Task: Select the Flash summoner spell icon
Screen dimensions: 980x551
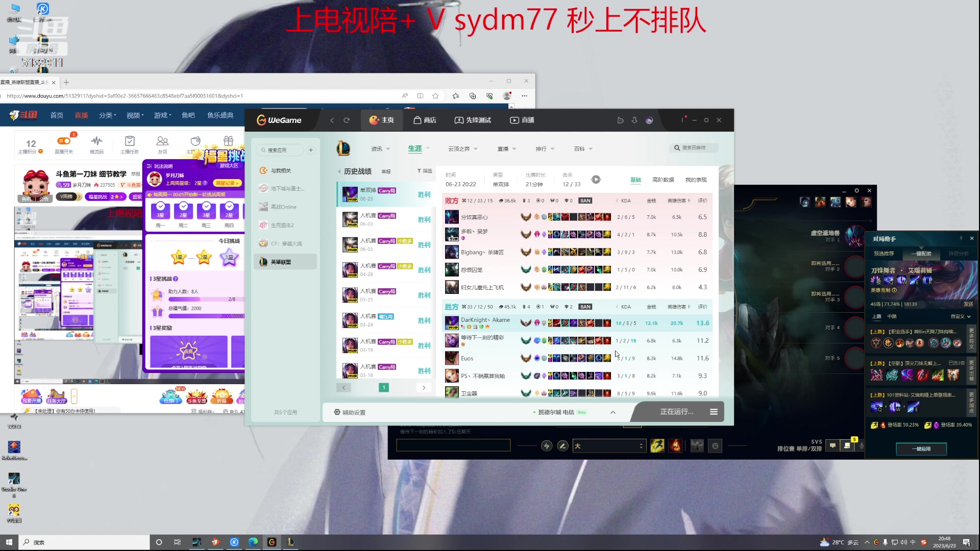Action: pos(657,446)
